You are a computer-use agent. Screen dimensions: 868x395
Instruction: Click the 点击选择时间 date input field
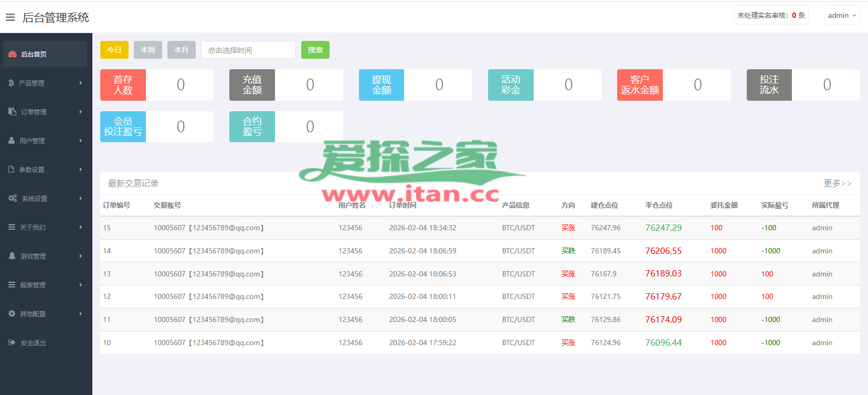248,50
